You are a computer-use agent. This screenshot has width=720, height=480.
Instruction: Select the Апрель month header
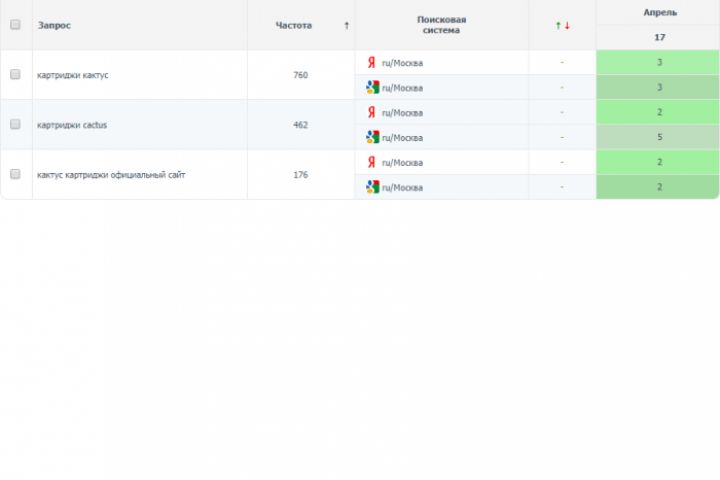tap(659, 13)
